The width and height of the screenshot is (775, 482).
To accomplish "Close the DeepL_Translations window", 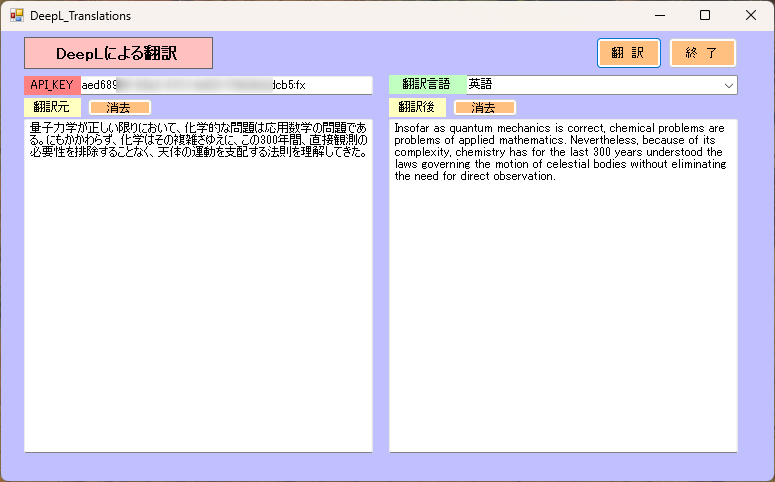I will [x=751, y=16].
